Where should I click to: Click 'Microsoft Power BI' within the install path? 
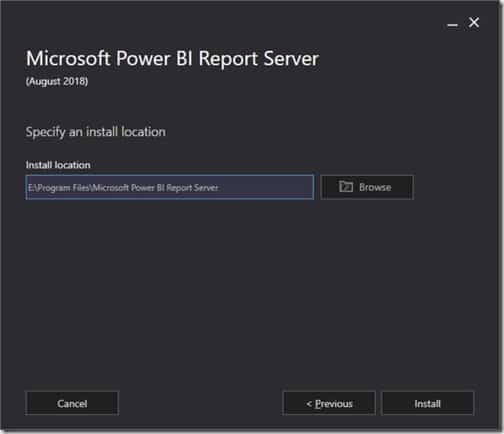pos(128,188)
